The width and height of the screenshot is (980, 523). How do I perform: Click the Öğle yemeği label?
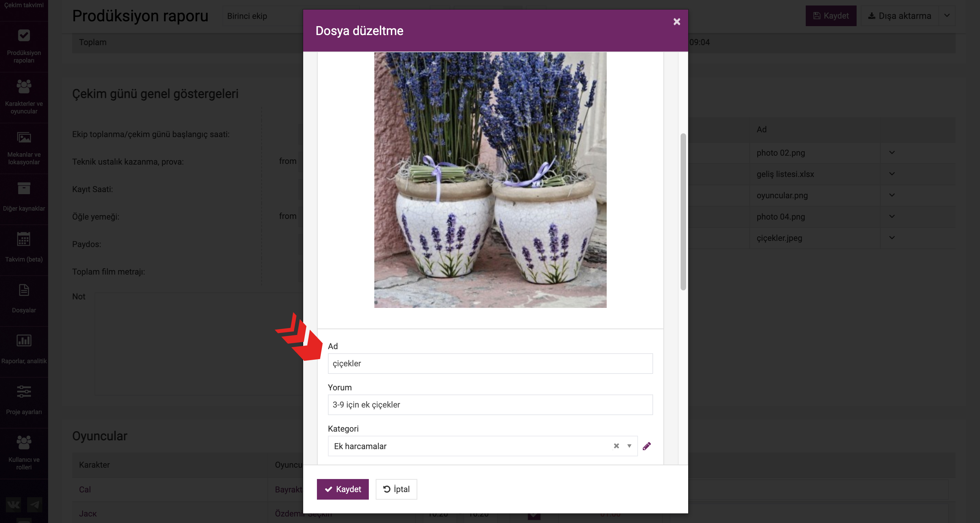point(96,216)
